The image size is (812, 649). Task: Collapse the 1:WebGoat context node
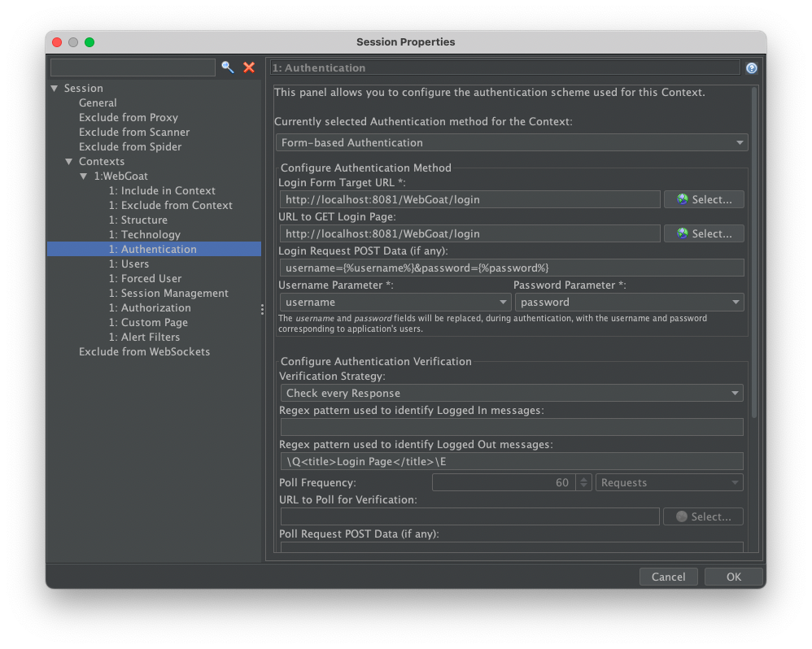[x=84, y=176]
